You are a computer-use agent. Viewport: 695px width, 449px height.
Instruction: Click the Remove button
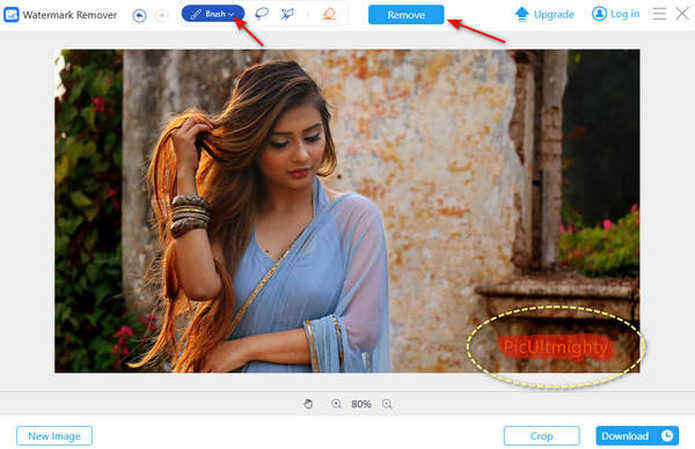[406, 15]
